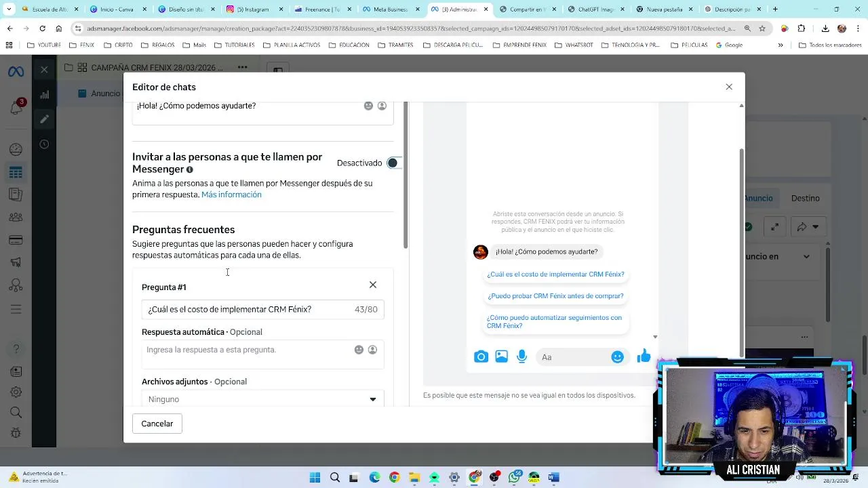Image resolution: width=868 pixels, height=488 pixels.
Task: Open the settings gear in Meta sidebar
Action: pyautogui.click(x=16, y=392)
